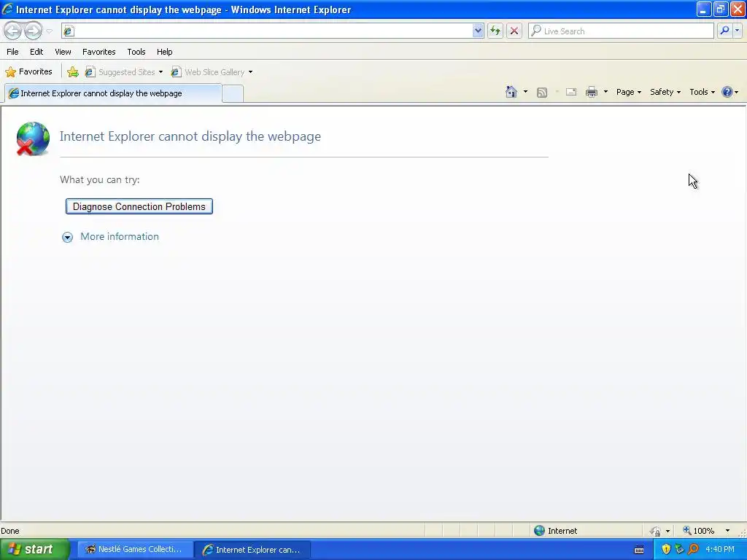
Task: Open Web Slice Gallery link
Action: [208, 72]
